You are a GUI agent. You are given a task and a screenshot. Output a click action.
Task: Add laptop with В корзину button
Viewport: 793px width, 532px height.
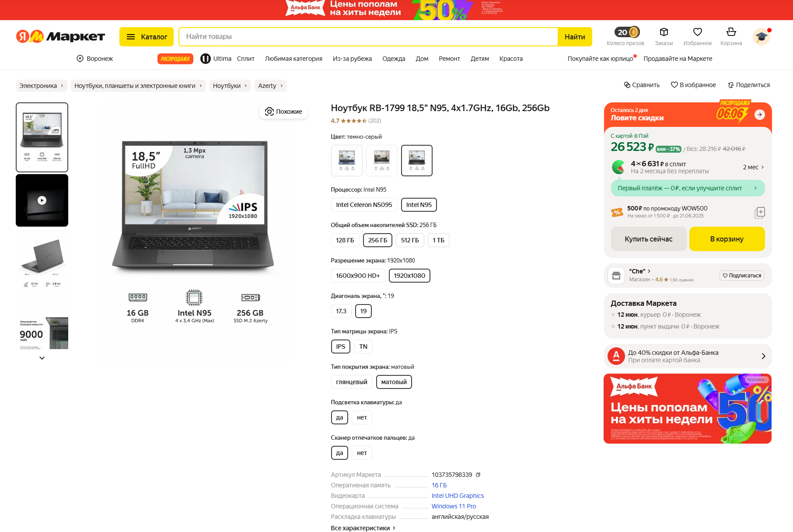tap(727, 239)
